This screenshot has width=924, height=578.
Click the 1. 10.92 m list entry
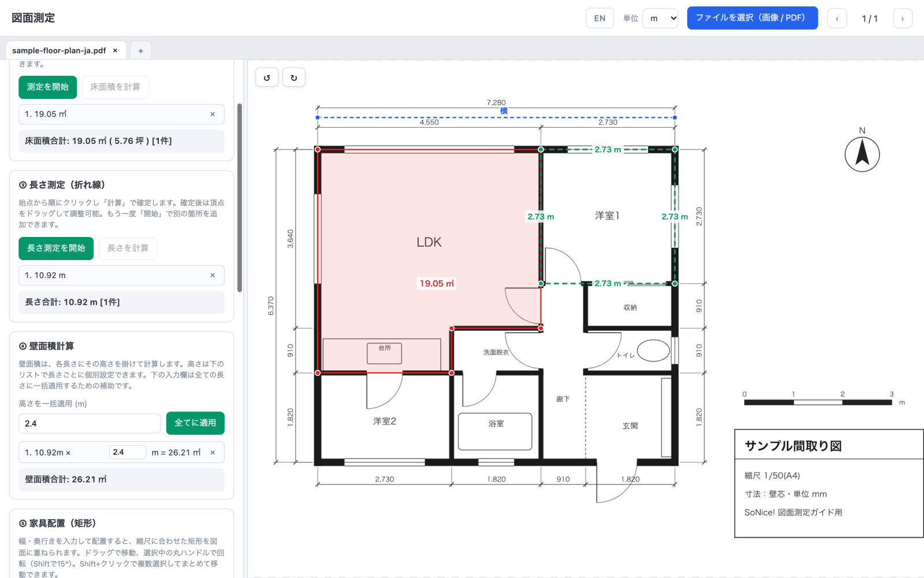121,276
